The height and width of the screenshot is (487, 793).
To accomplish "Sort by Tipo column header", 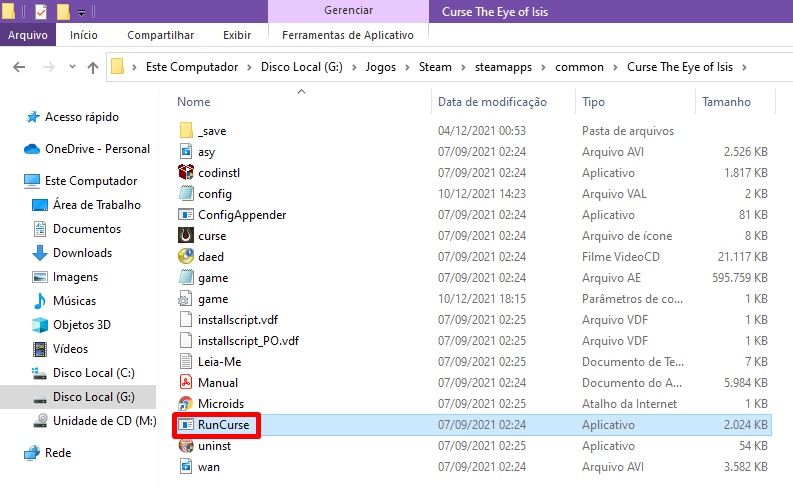I will [593, 102].
